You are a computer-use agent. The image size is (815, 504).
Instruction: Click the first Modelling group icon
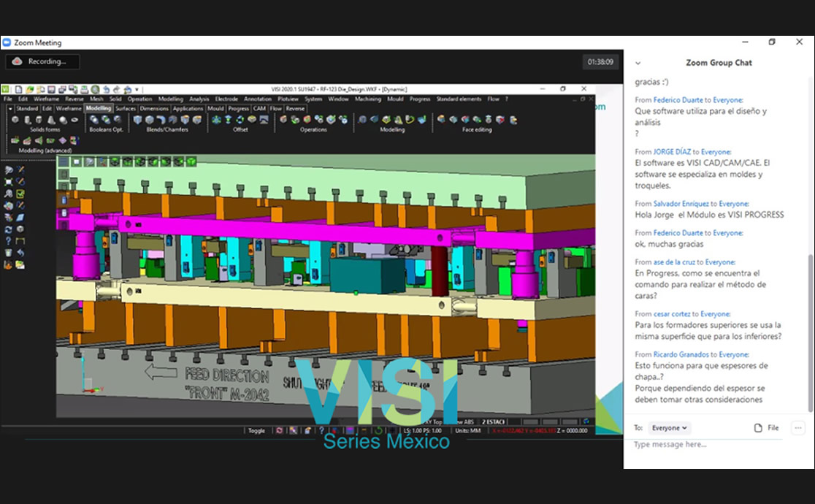(362, 120)
